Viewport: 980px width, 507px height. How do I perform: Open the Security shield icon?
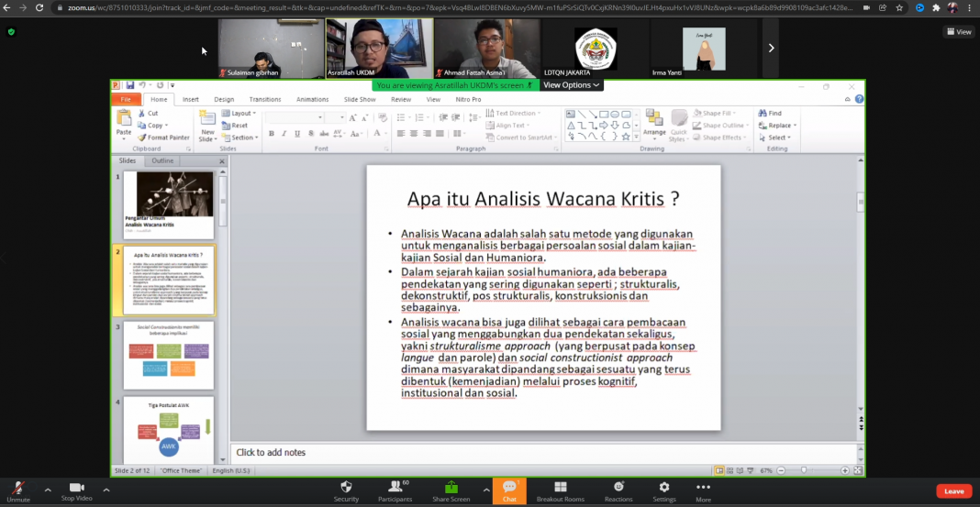click(346, 489)
